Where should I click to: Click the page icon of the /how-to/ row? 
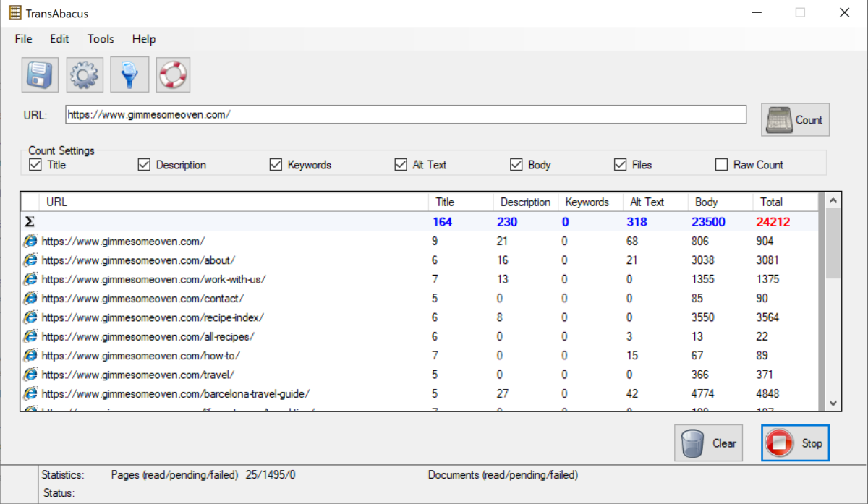(30, 356)
